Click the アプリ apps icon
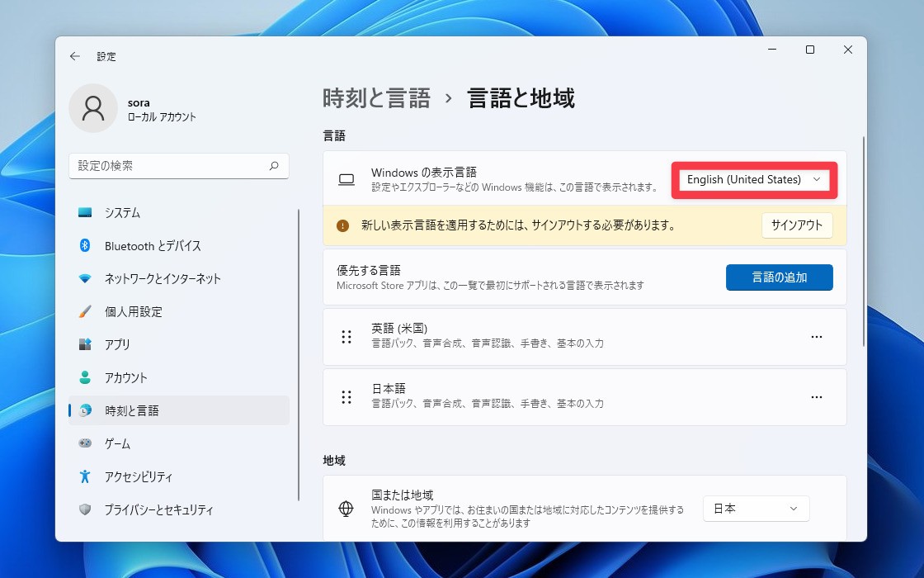Screen dimensions: 924x578 point(85,343)
